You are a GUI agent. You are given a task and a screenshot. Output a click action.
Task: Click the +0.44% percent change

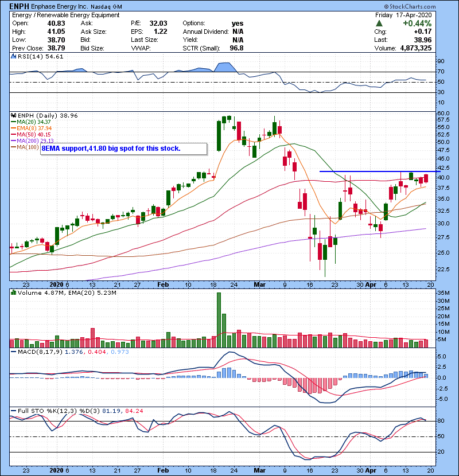417,24
